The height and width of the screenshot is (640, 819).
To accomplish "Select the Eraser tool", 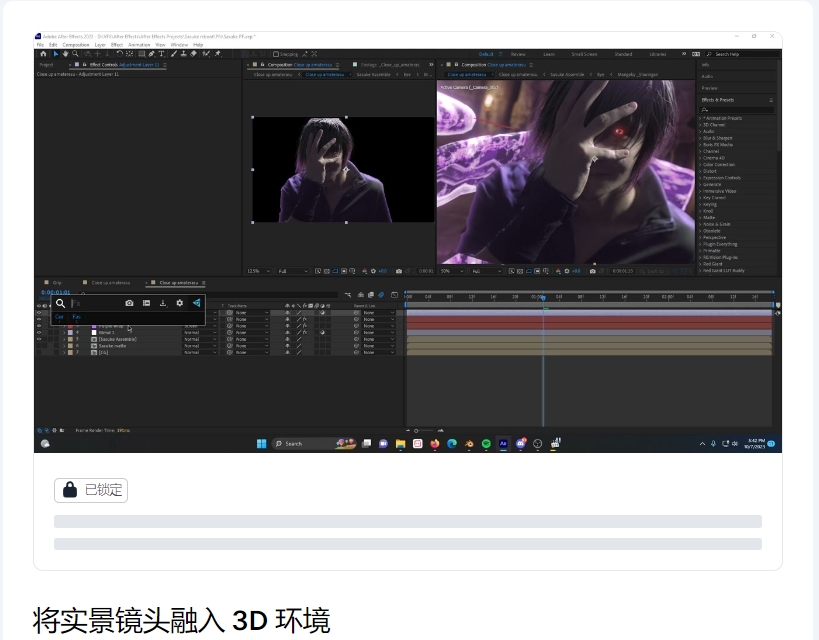I will coord(193,54).
